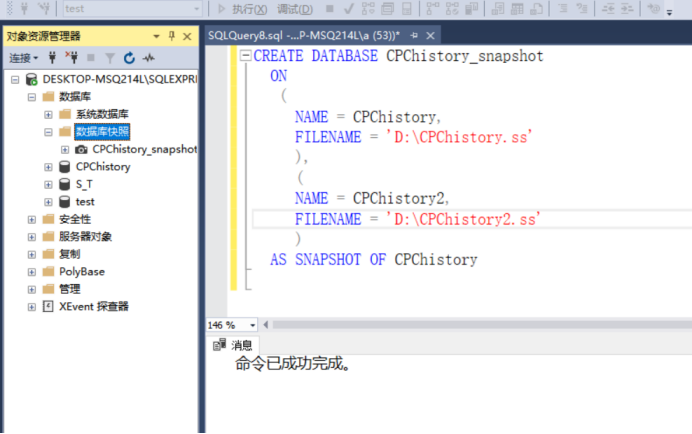
Task: Click the Increase Indent icon
Action: click(x=627, y=8)
